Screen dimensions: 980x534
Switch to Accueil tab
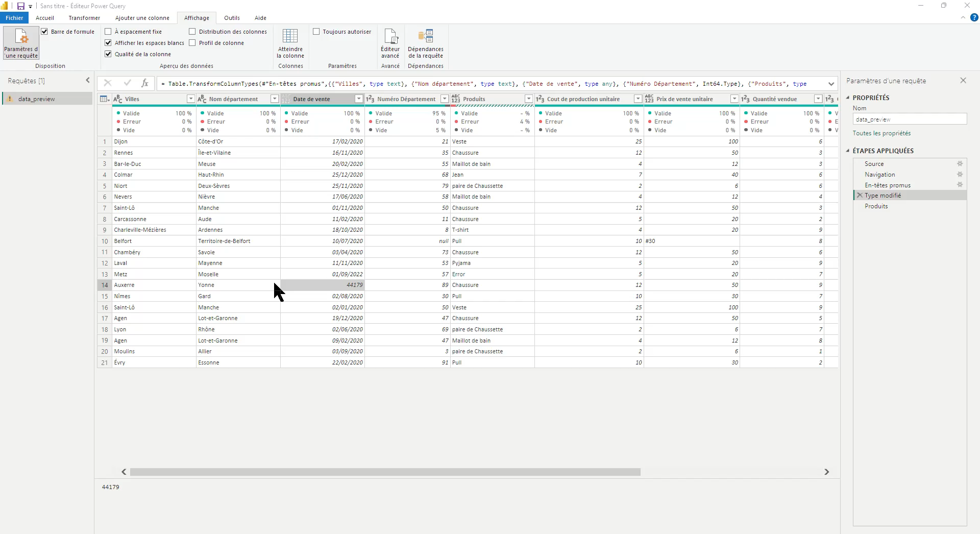pos(45,18)
